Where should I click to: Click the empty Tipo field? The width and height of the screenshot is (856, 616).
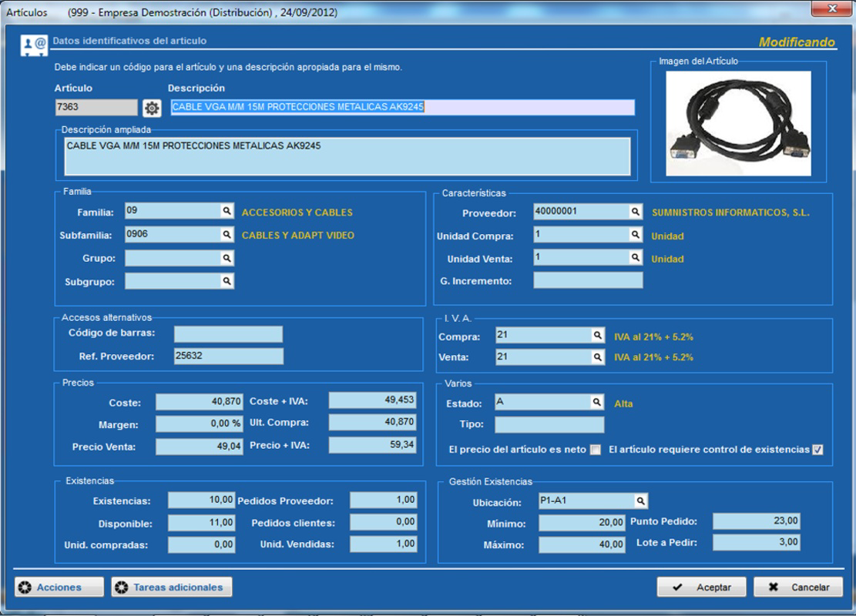[x=549, y=424]
